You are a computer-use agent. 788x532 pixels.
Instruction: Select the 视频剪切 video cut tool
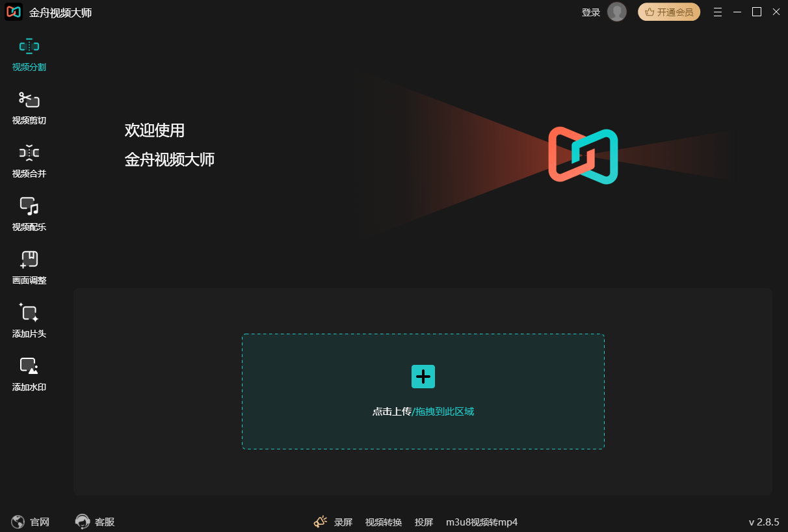click(29, 108)
